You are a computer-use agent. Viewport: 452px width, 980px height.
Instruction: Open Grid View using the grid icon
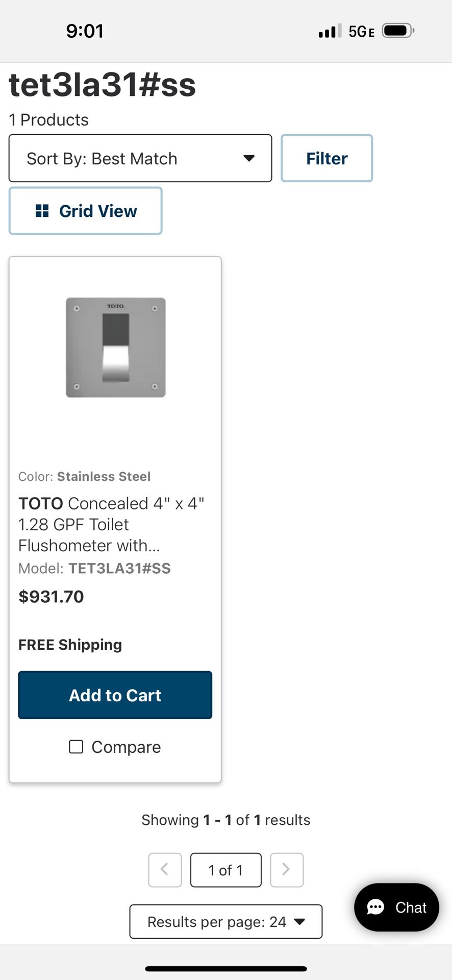43,210
